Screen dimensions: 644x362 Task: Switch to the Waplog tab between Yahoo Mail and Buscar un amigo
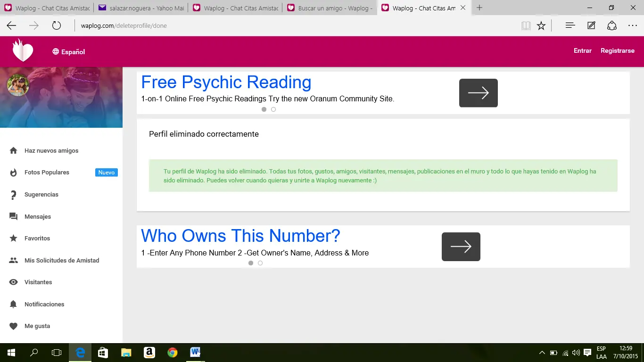click(x=235, y=8)
